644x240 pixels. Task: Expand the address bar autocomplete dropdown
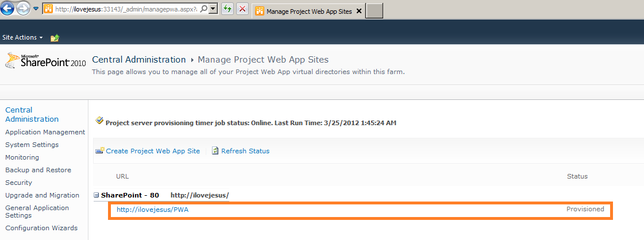pos(213,9)
